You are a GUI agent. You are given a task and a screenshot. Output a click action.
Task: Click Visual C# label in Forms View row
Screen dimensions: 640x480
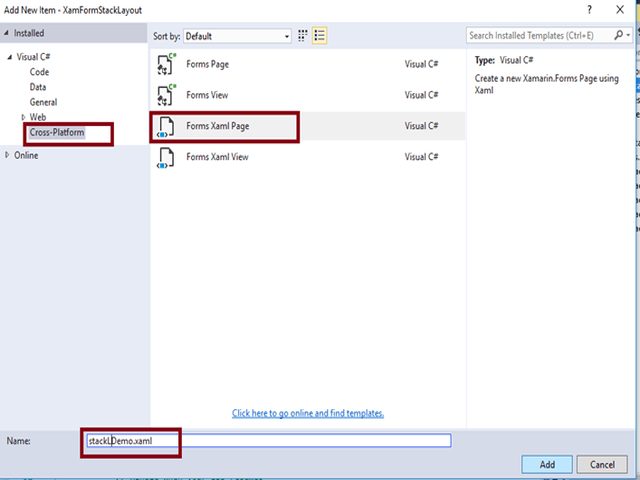421,95
